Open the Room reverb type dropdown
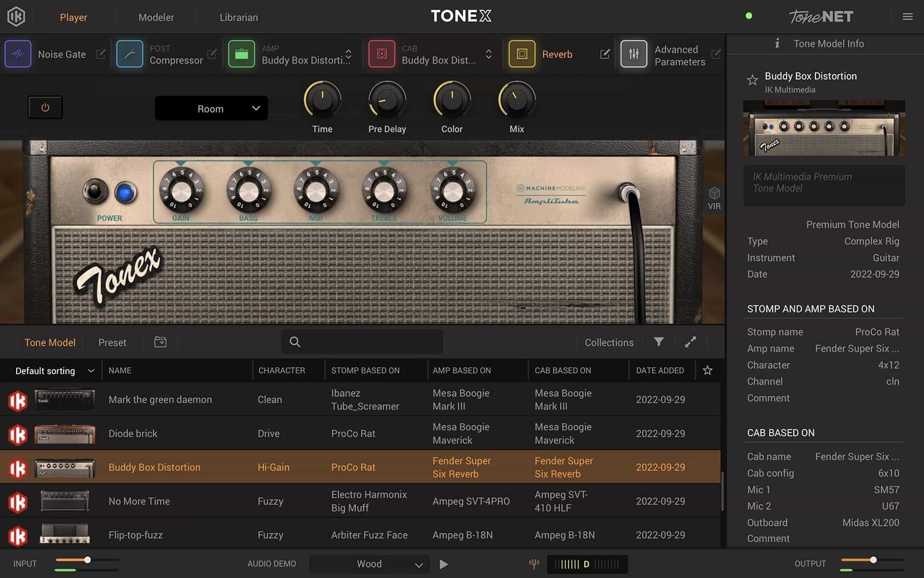The height and width of the screenshot is (578, 924). (x=211, y=108)
